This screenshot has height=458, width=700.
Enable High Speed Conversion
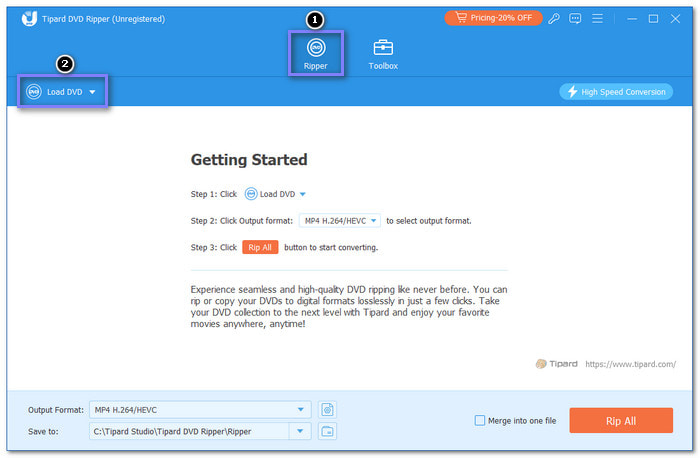pyautogui.click(x=616, y=92)
